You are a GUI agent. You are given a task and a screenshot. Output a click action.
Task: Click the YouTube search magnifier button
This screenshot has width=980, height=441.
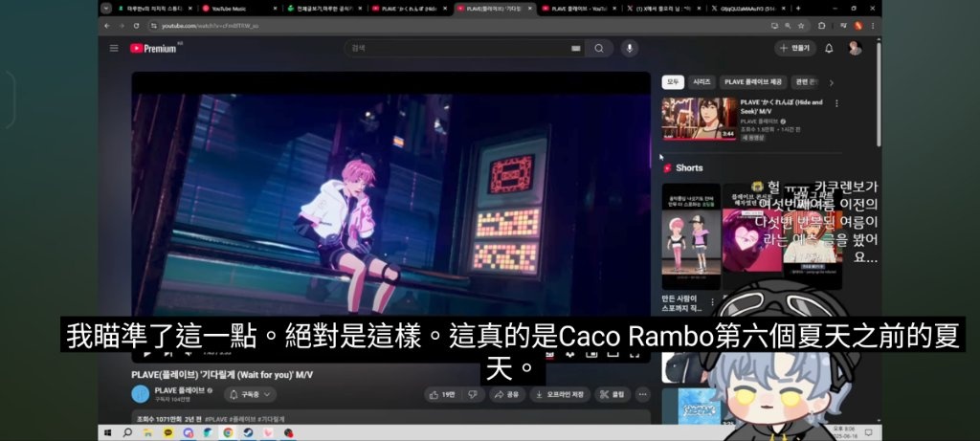point(599,48)
